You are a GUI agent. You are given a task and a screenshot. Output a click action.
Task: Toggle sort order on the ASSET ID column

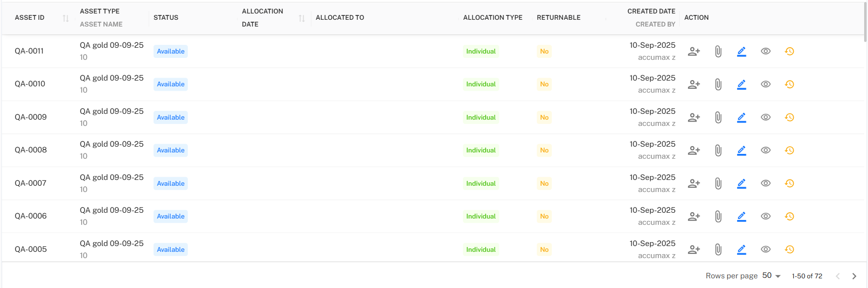[66, 18]
